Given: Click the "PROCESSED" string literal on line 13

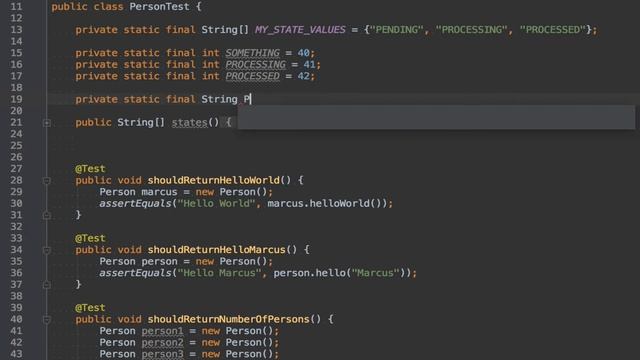Looking at the screenshot, I should [x=553, y=30].
